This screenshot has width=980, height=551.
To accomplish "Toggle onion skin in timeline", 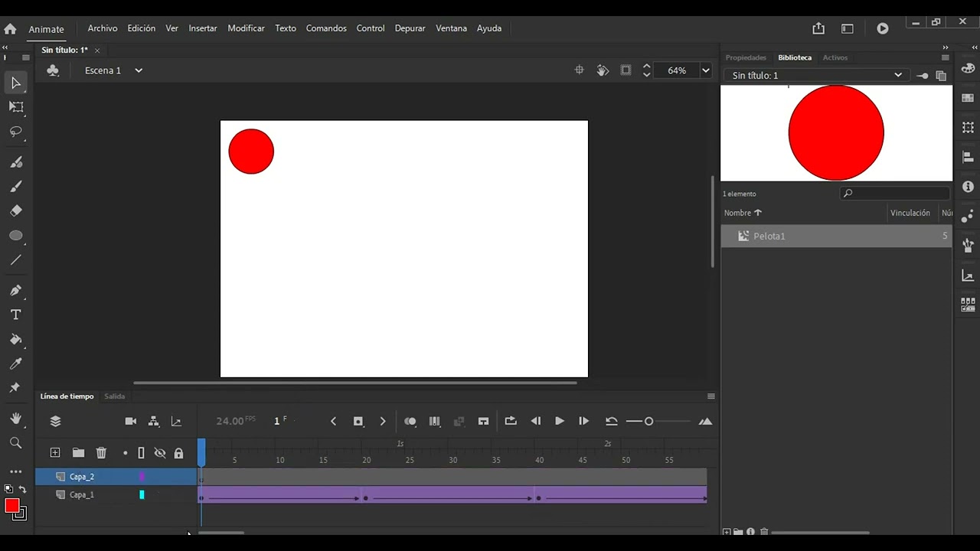I will [410, 421].
